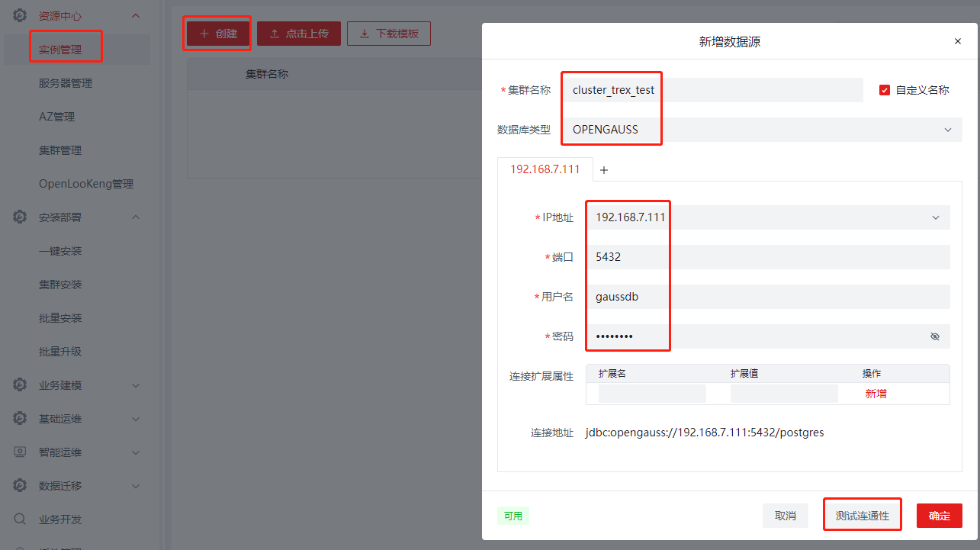Click the 扩展名 input field
This screenshot has width=980, height=550.
(x=652, y=392)
